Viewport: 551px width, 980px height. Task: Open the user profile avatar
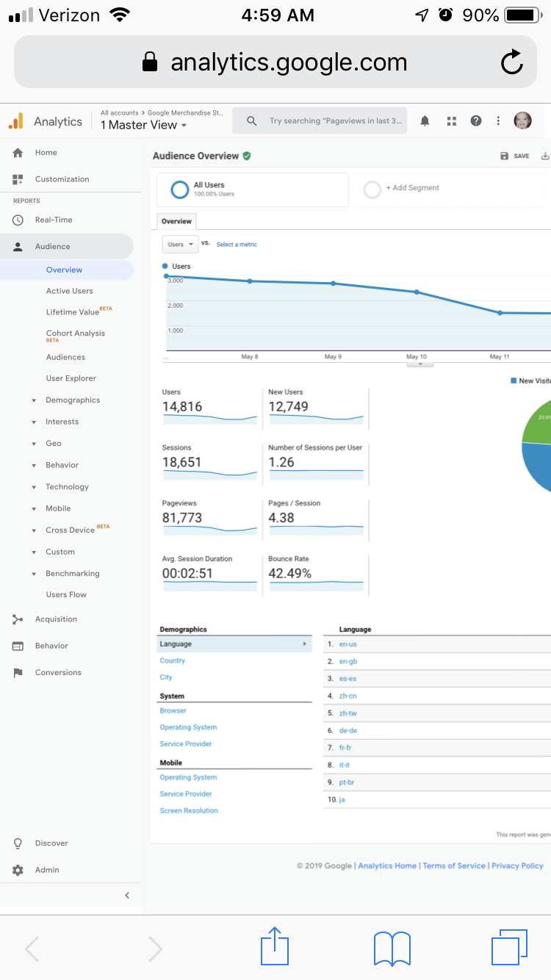coord(522,120)
